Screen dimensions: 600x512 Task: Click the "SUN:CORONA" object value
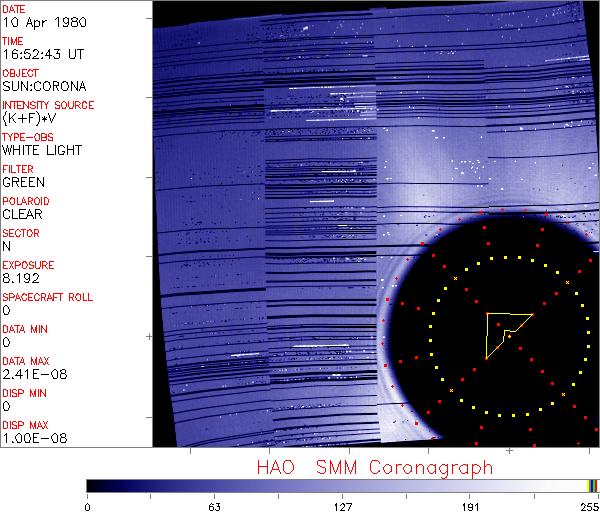[37, 86]
